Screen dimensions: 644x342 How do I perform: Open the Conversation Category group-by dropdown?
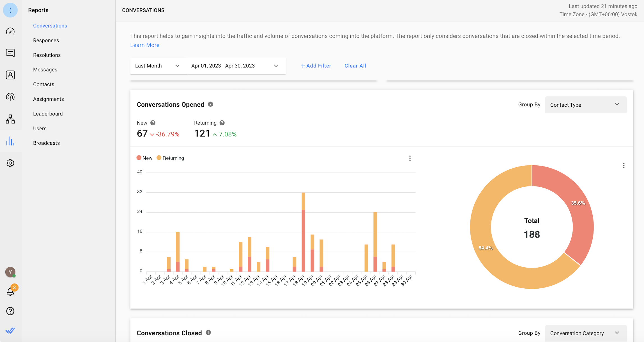585,333
